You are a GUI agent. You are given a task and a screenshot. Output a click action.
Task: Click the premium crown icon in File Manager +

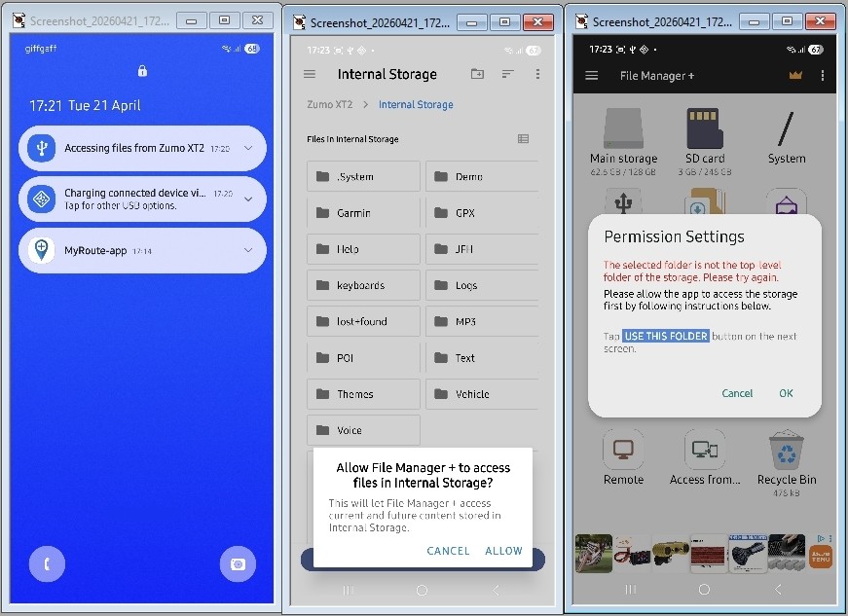click(x=795, y=76)
